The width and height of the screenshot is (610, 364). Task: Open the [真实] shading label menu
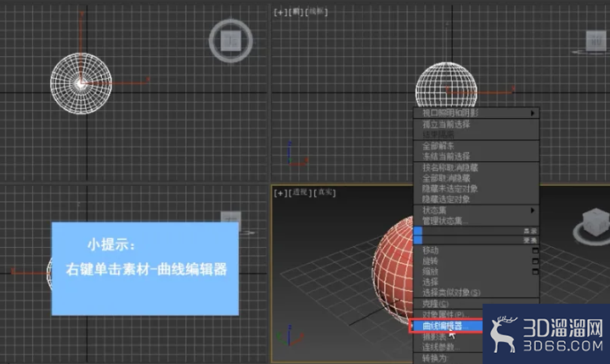pyautogui.click(x=325, y=193)
